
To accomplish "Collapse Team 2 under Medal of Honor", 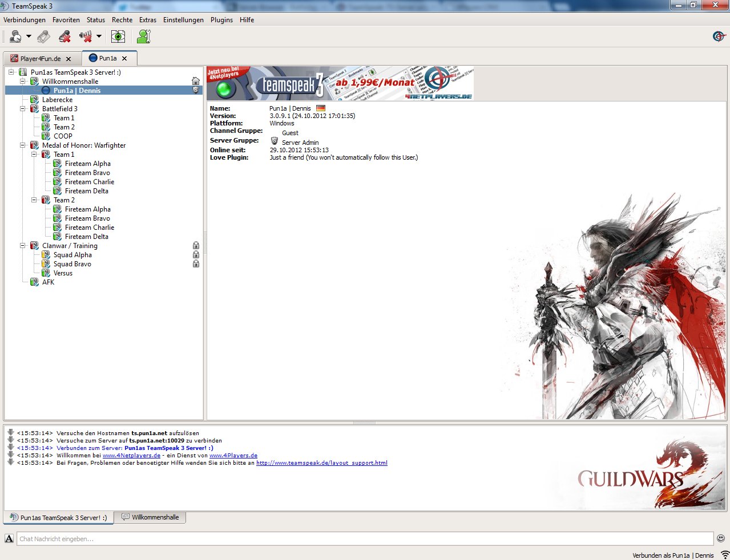I will tap(34, 200).
